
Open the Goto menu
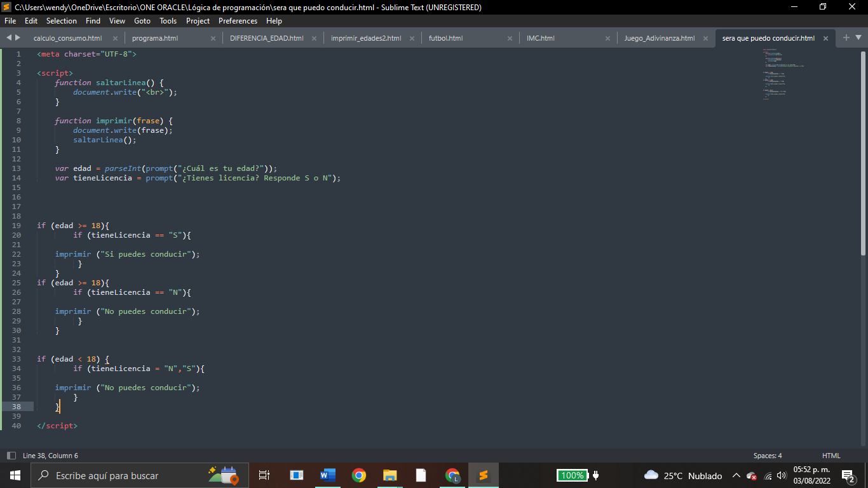(x=142, y=21)
